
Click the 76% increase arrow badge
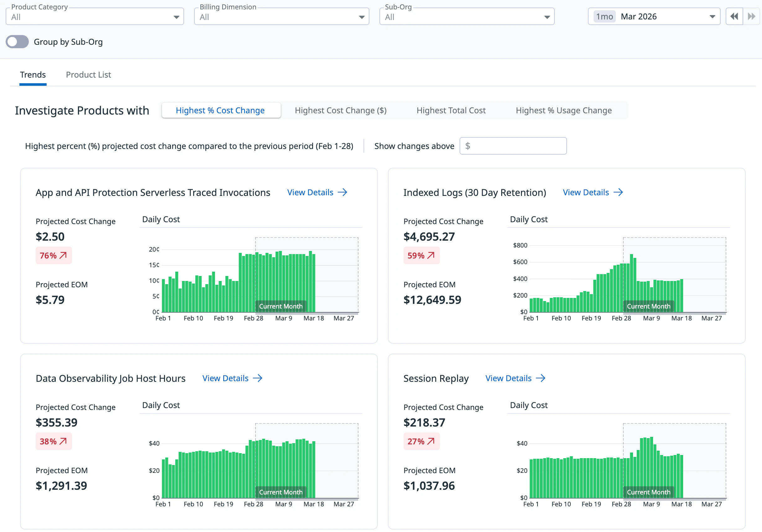tap(54, 255)
